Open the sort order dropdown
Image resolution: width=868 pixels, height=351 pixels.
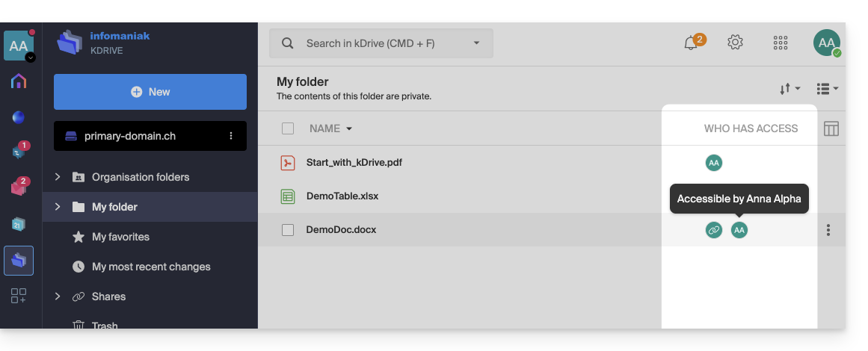[x=789, y=89]
